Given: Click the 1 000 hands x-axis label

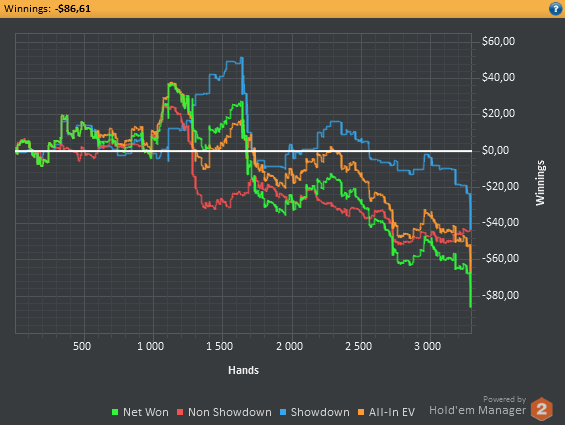Looking at the screenshot, I should [150, 346].
